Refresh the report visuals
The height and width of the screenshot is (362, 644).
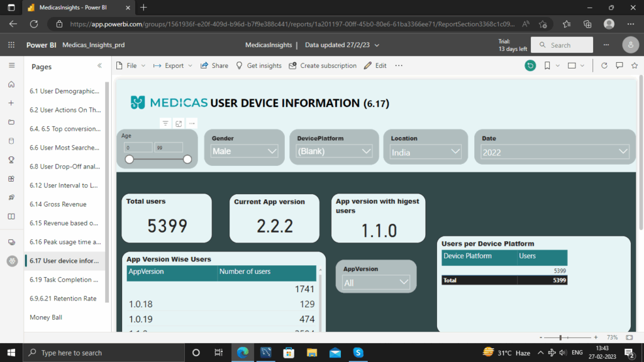(604, 65)
